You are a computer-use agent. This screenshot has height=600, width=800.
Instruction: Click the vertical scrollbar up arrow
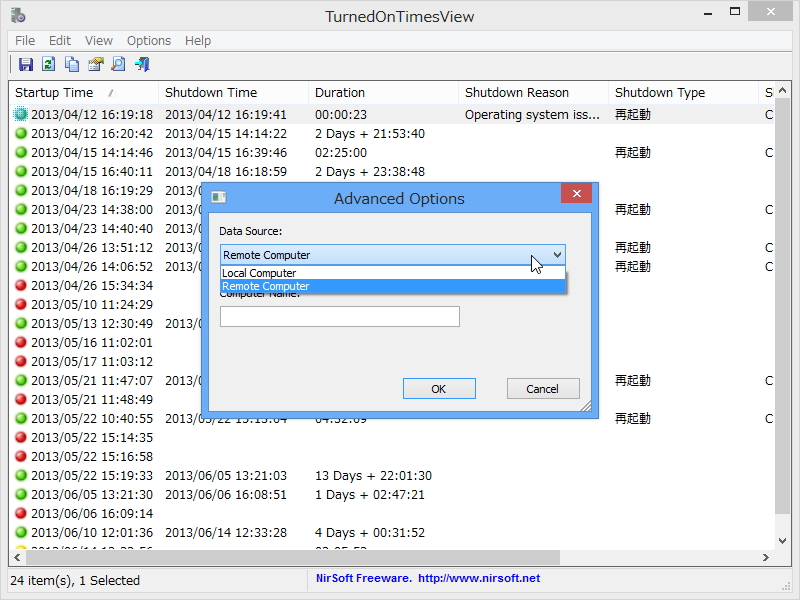point(783,91)
